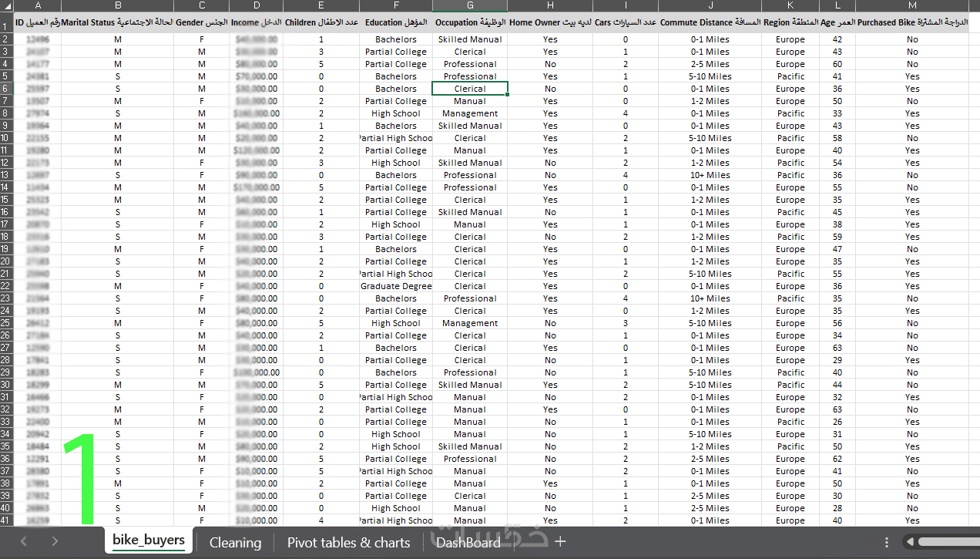Select the Skilled Manual cell in row 2
This screenshot has width=980, height=559.
(470, 39)
